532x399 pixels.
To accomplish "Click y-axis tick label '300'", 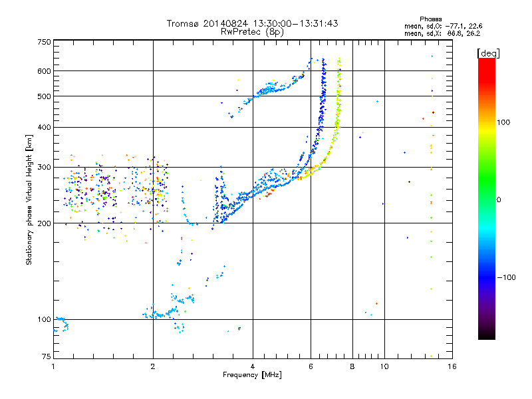I will click(44, 168).
